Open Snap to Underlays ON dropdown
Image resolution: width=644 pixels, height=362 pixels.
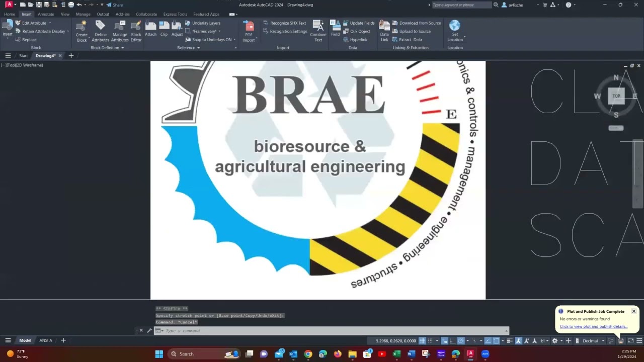tap(234, 40)
